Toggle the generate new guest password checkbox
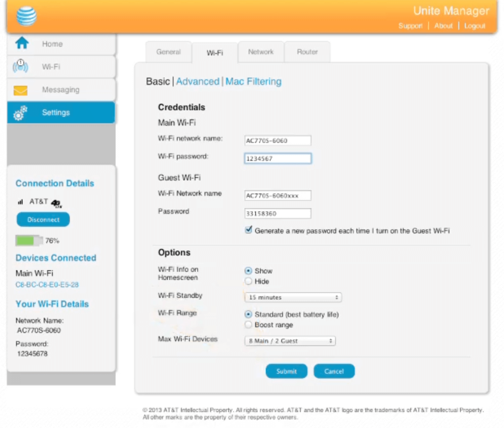 tap(249, 230)
